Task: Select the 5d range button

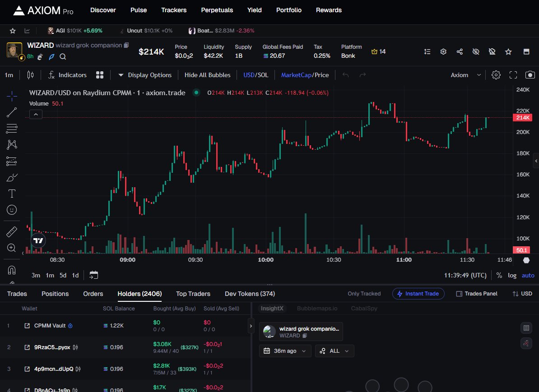Action: [63, 275]
